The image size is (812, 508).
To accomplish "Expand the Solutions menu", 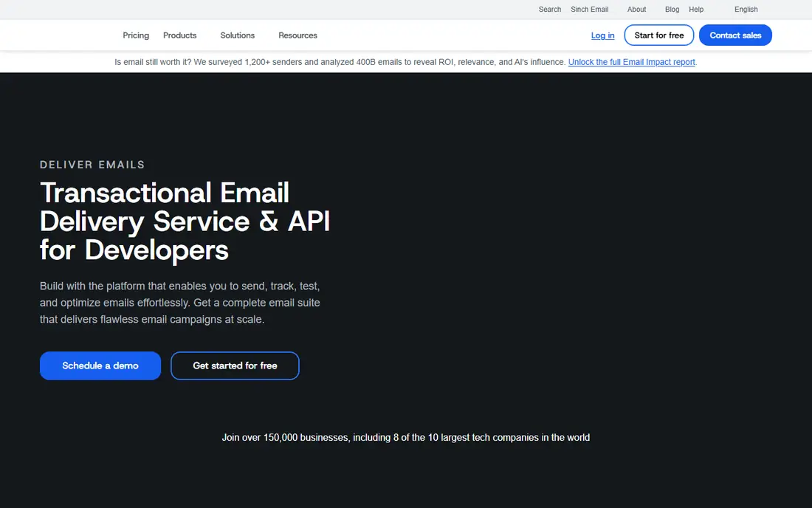I will [x=237, y=35].
